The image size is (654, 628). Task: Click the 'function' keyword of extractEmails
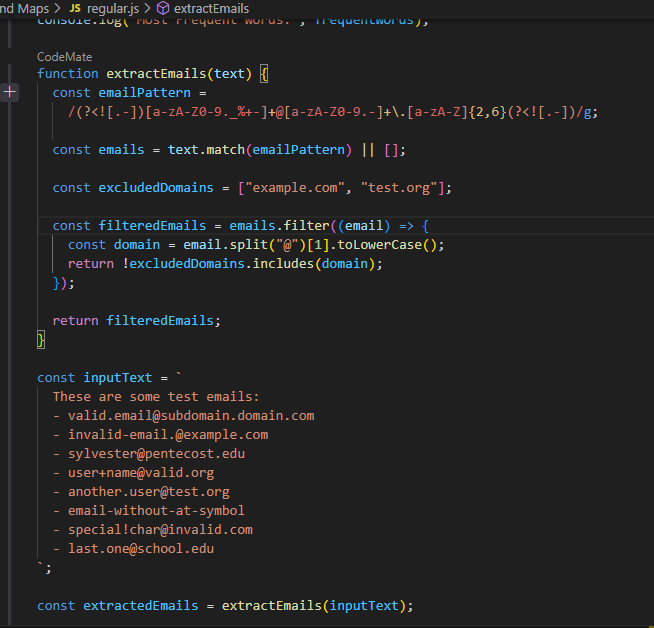click(x=68, y=73)
